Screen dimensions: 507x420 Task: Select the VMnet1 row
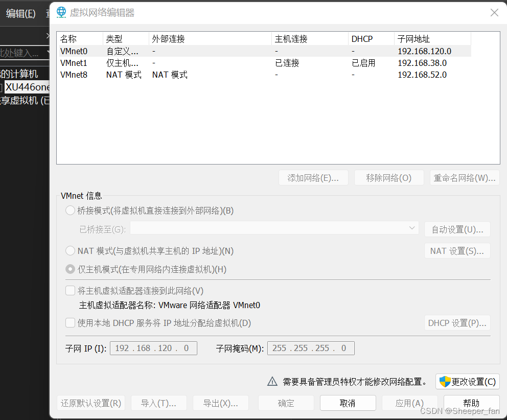click(x=265, y=63)
